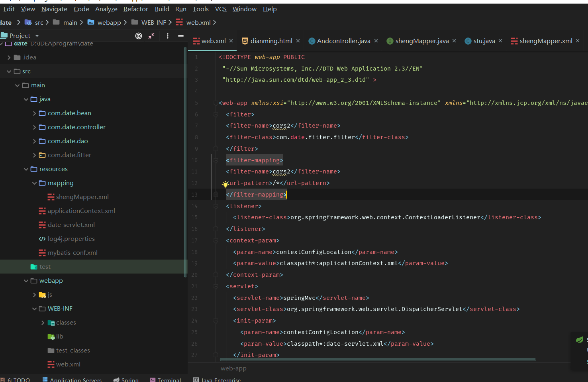Click the locate/scroll from source target icon
This screenshot has height=382, width=588.
pos(139,36)
